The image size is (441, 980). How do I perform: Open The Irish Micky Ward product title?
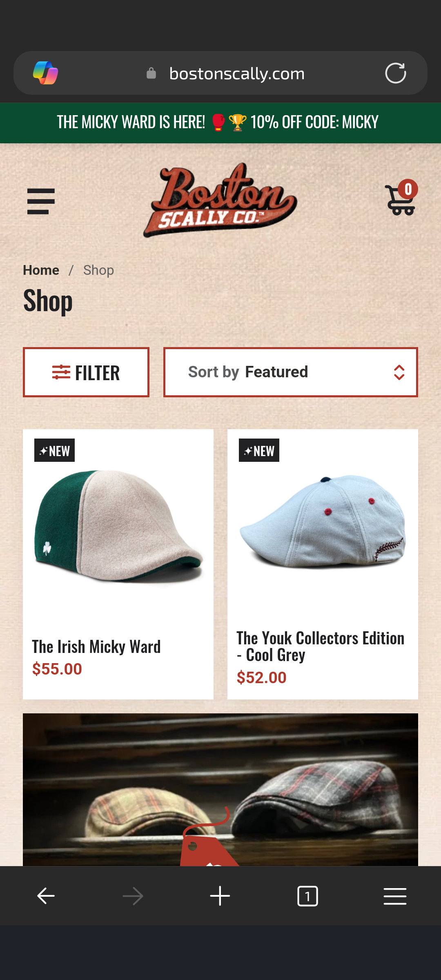click(96, 647)
